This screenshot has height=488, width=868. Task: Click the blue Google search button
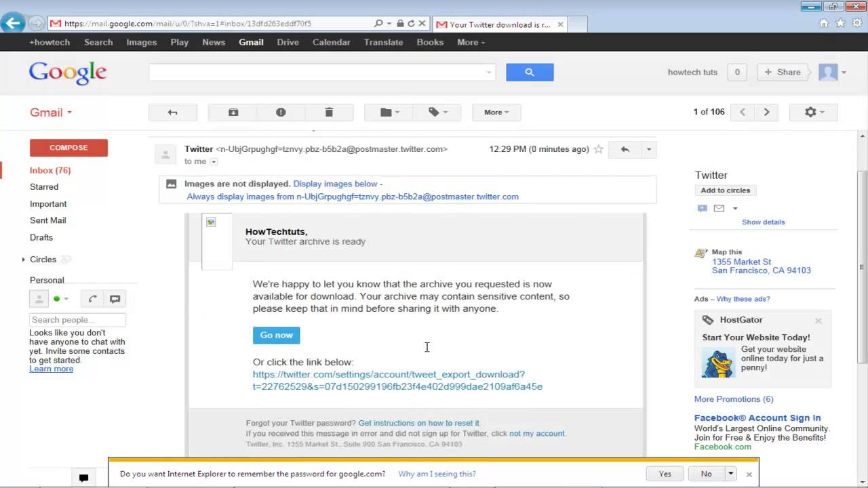pos(530,72)
